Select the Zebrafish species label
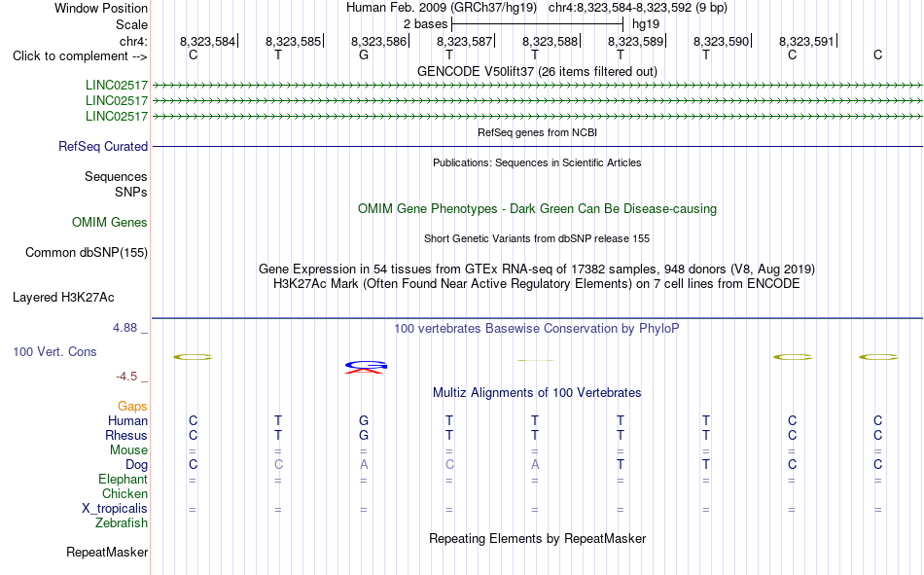924x575 pixels. [122, 522]
